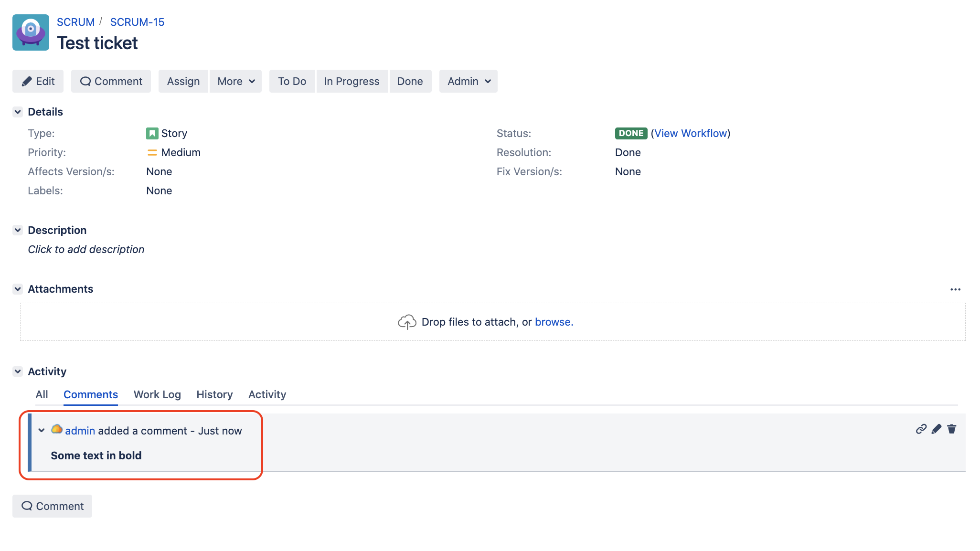
Task: Open the View Workflow link
Action: click(691, 133)
